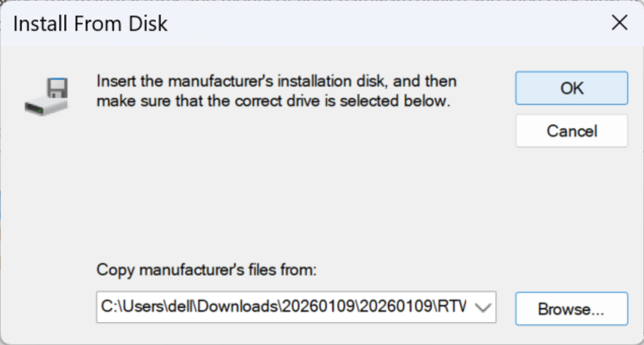Click the second '20260109' path segment
The image size is (644, 345).
[x=400, y=307]
